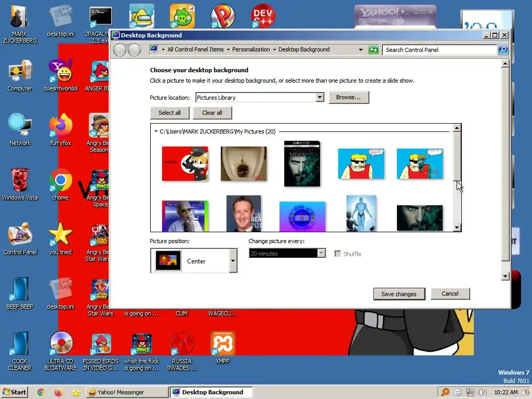This screenshot has width=532, height=399.
Task: Open the Start menu
Action: (14, 392)
